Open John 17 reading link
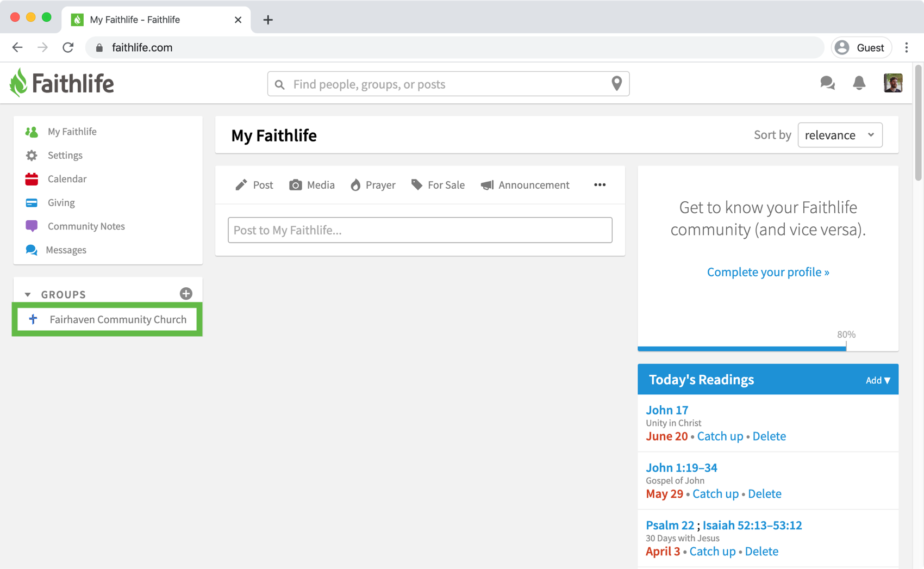 (x=667, y=410)
